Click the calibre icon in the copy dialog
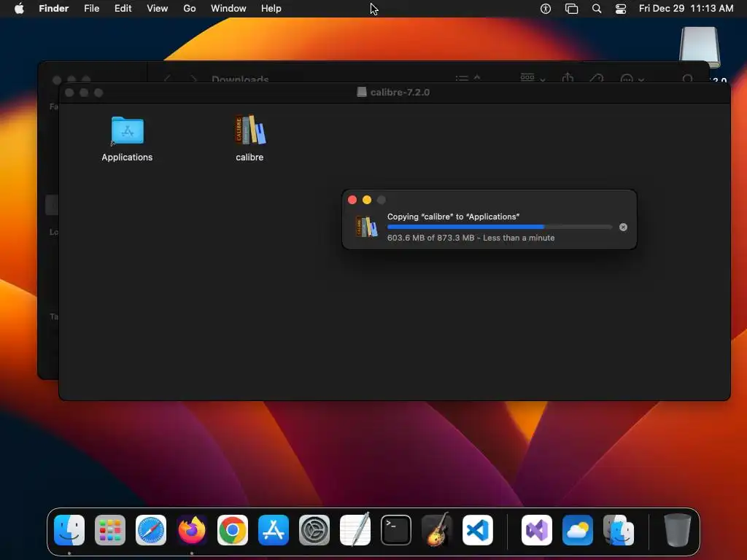The width and height of the screenshot is (747, 560). click(x=366, y=227)
